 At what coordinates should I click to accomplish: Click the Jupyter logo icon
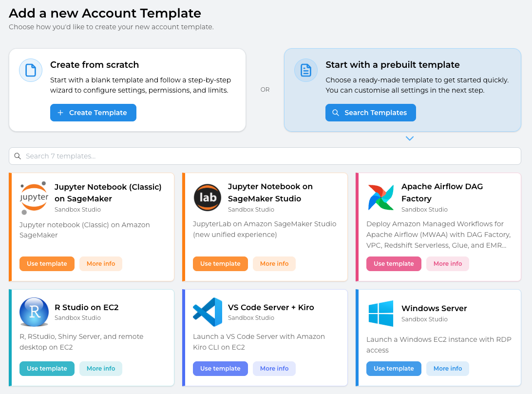[34, 197]
